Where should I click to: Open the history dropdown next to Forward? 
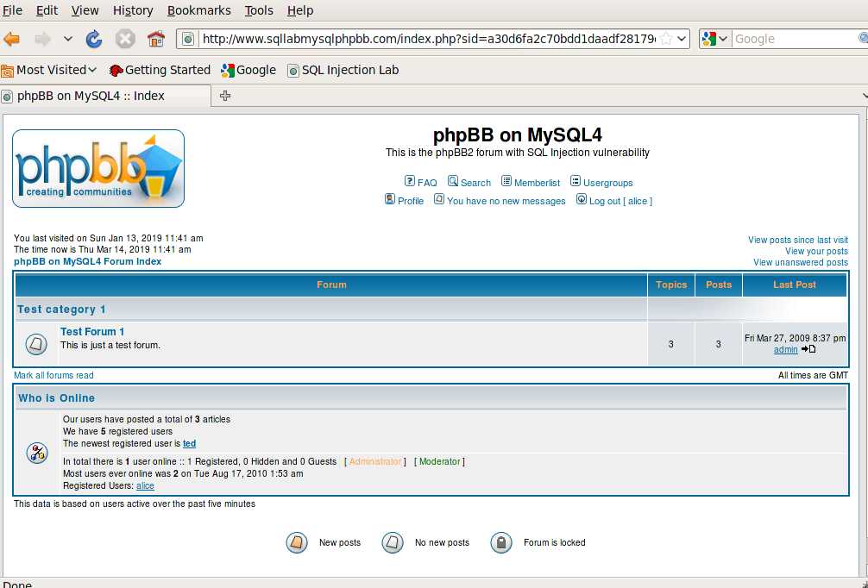(x=67, y=39)
